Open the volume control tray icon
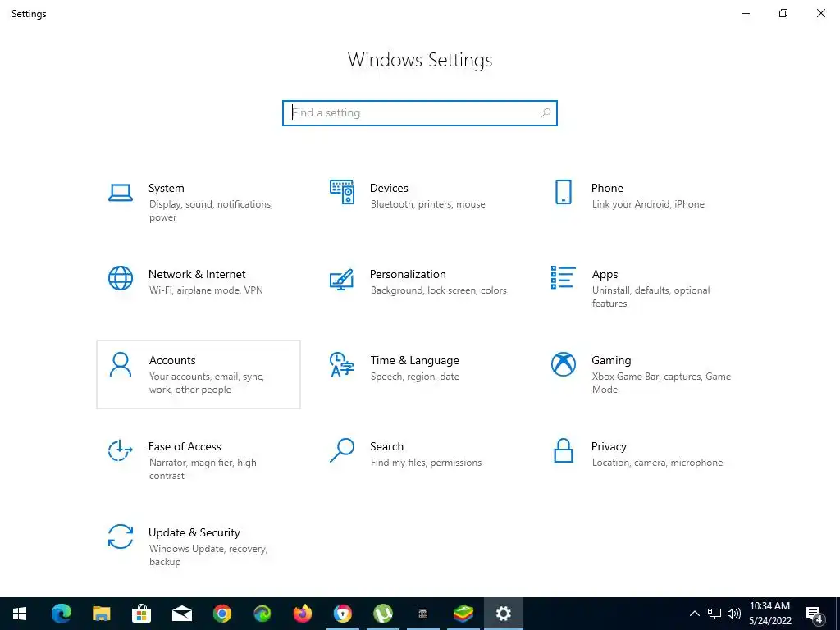 [x=734, y=614]
